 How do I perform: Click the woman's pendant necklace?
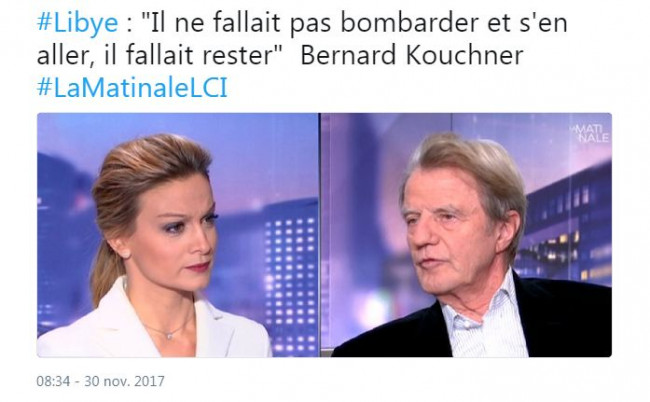(x=169, y=335)
